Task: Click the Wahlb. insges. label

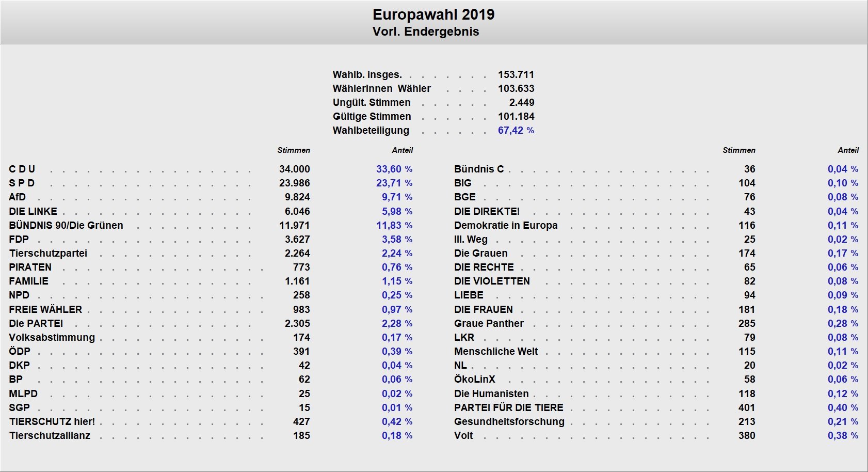Action: [x=367, y=74]
